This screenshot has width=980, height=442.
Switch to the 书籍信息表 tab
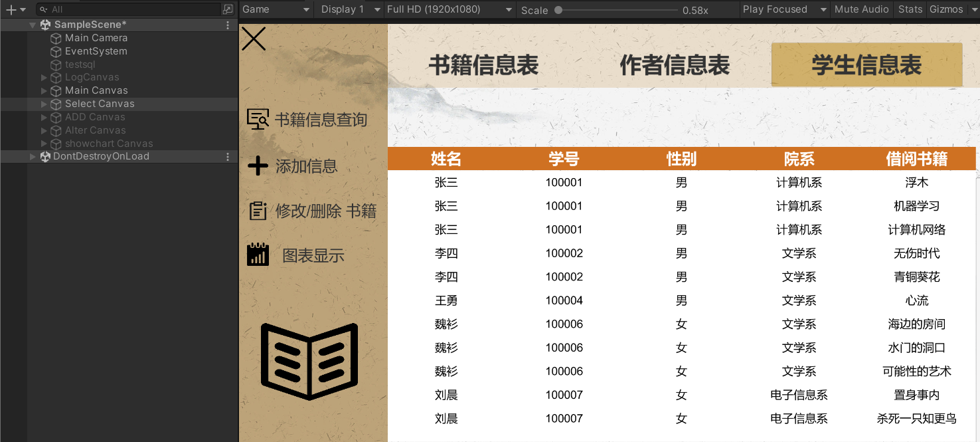(483, 65)
